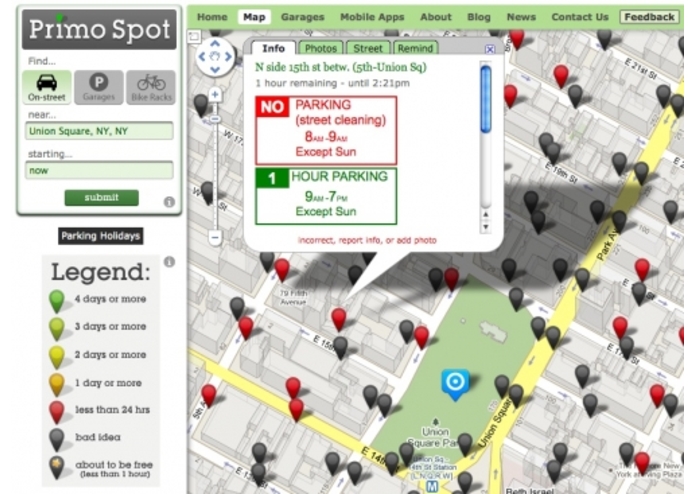Click the '1 hour remaining - until 2:21pm' text
Image resolution: width=695 pixels, height=494 pixels.
pos(332,83)
